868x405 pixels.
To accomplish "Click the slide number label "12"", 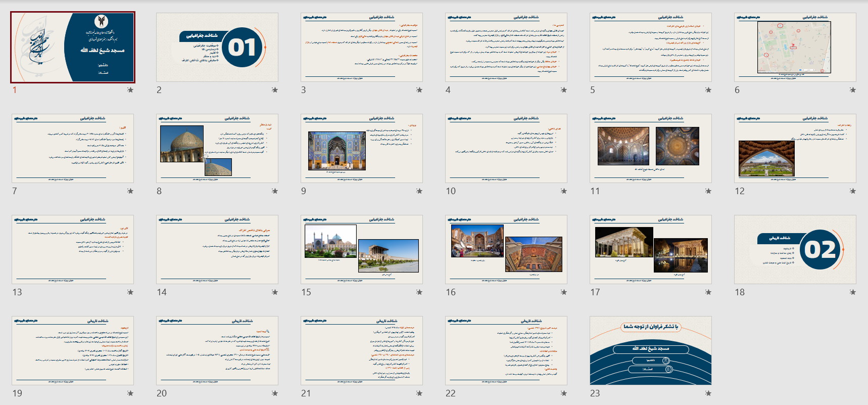I will [x=740, y=191].
